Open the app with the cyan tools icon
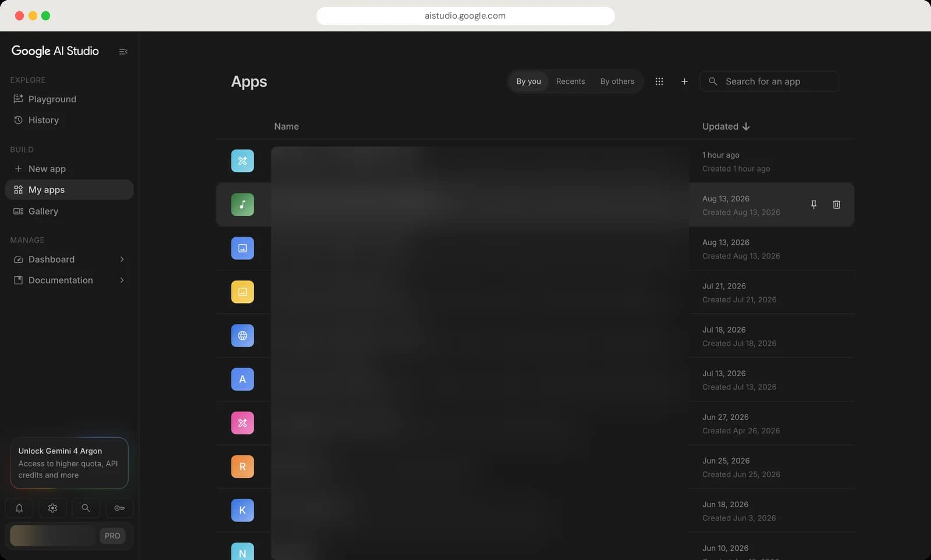This screenshot has width=931, height=560. pos(243,161)
